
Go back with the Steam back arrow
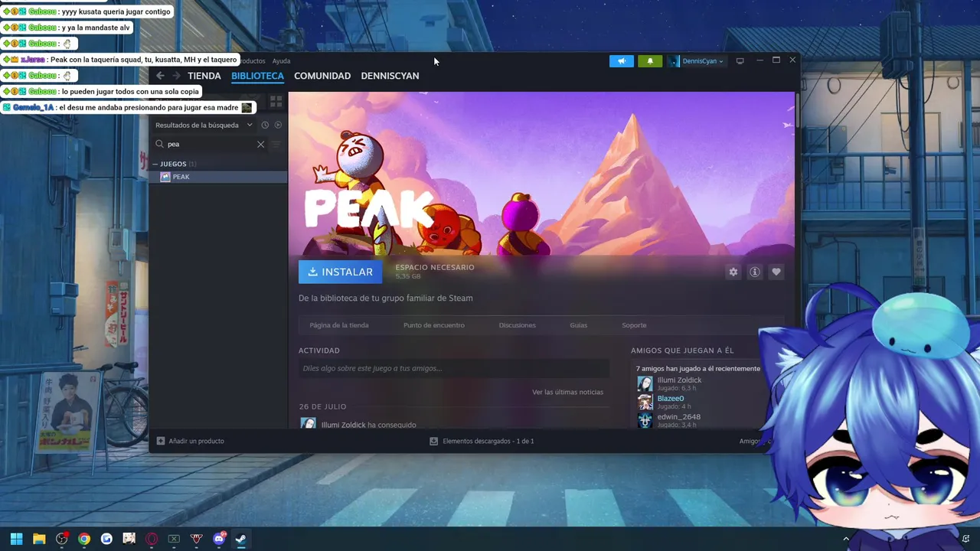[x=160, y=76]
